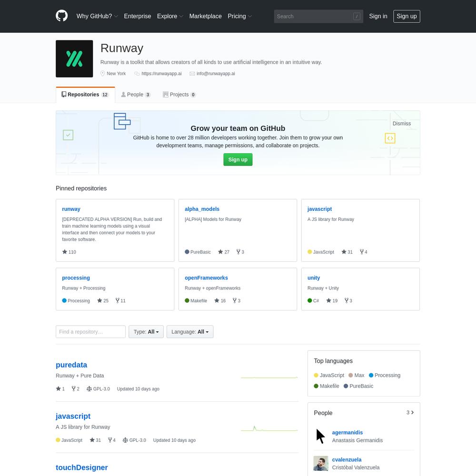Open the Marketplace nav item
Screen dimensions: 476x476
pyautogui.click(x=206, y=16)
